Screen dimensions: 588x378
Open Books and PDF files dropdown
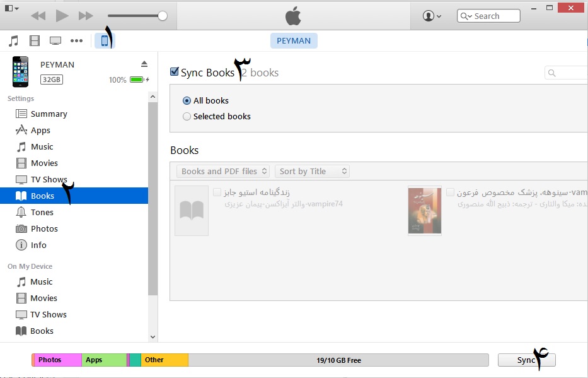click(222, 171)
